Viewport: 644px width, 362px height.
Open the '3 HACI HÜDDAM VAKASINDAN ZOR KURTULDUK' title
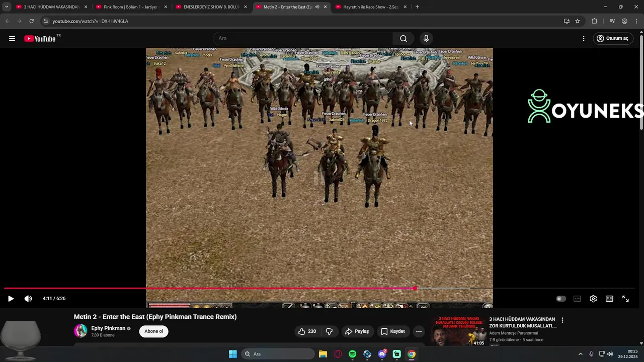[523, 322]
